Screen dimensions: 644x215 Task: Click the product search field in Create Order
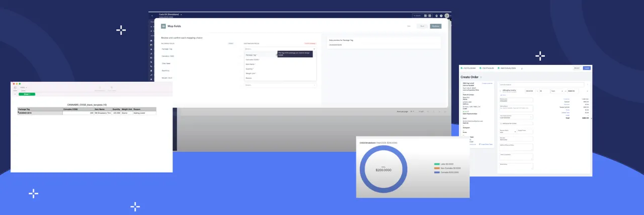click(x=541, y=84)
